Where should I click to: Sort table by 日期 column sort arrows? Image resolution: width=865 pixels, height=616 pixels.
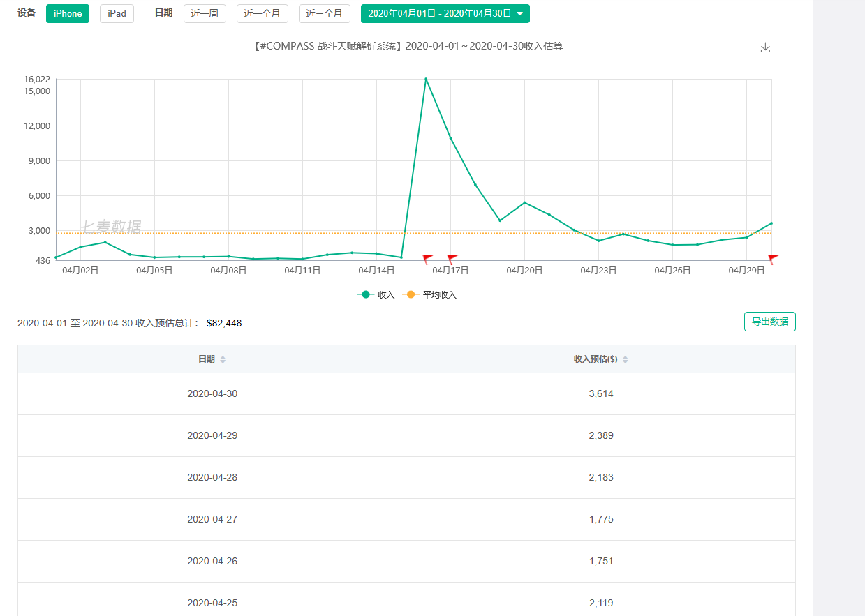223,360
